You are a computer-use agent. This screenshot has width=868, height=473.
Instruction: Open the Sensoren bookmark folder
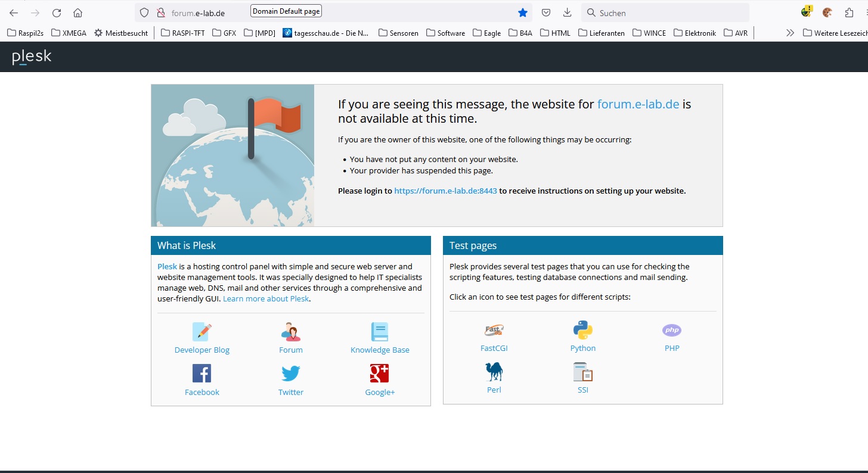[x=398, y=33]
